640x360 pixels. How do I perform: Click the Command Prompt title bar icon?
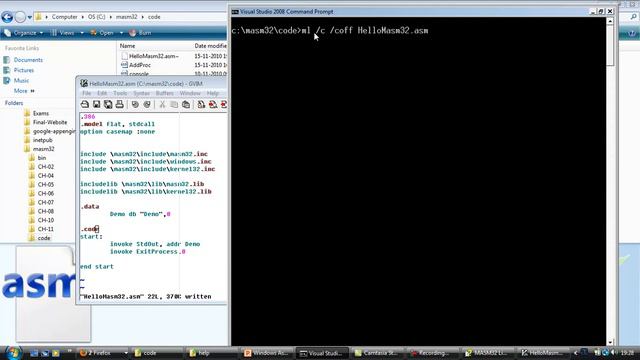[235, 12]
